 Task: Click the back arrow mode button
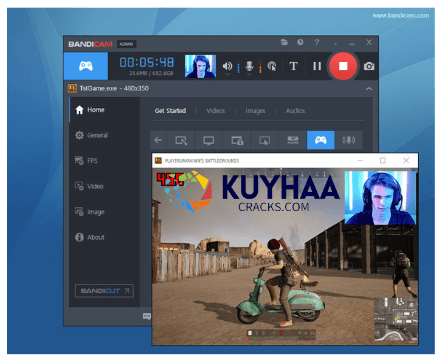[x=158, y=140]
